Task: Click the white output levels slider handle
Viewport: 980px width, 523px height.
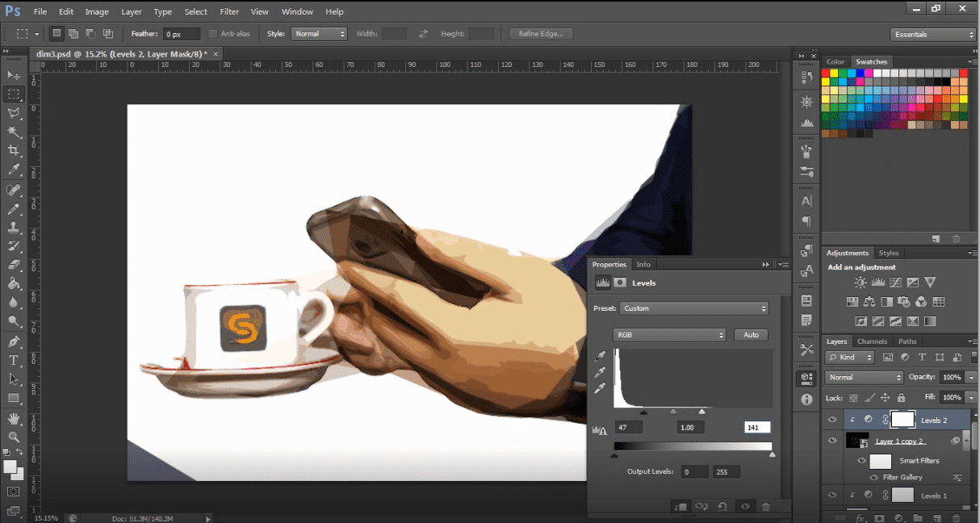Action: pyautogui.click(x=773, y=455)
